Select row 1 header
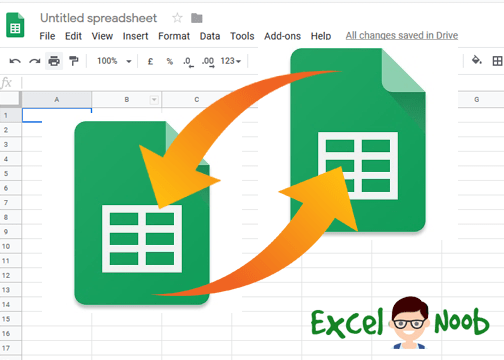Image resolution: width=504 pixels, height=360 pixels. tap(10, 115)
